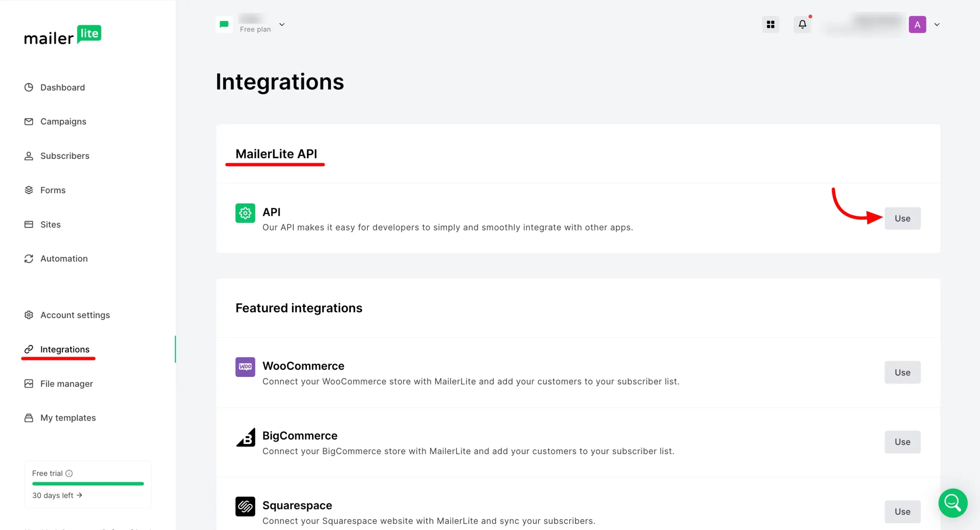Open the notifications bell
The height and width of the screenshot is (530, 980).
(802, 24)
